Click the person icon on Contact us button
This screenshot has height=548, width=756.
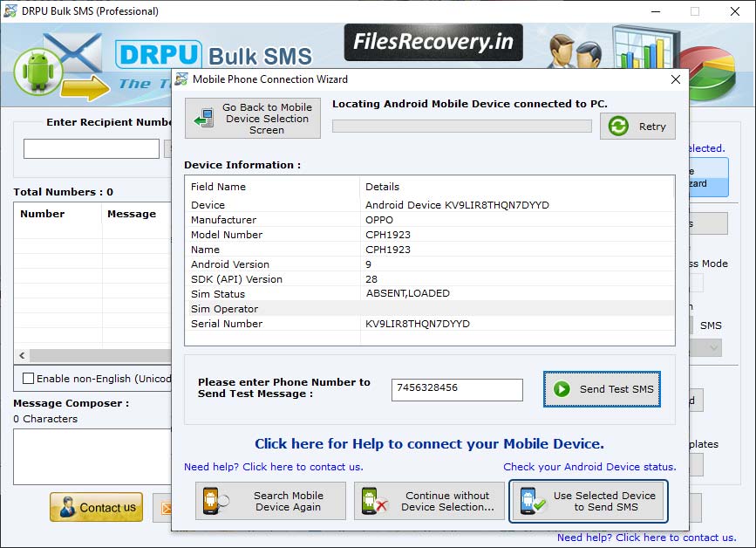[67, 508]
